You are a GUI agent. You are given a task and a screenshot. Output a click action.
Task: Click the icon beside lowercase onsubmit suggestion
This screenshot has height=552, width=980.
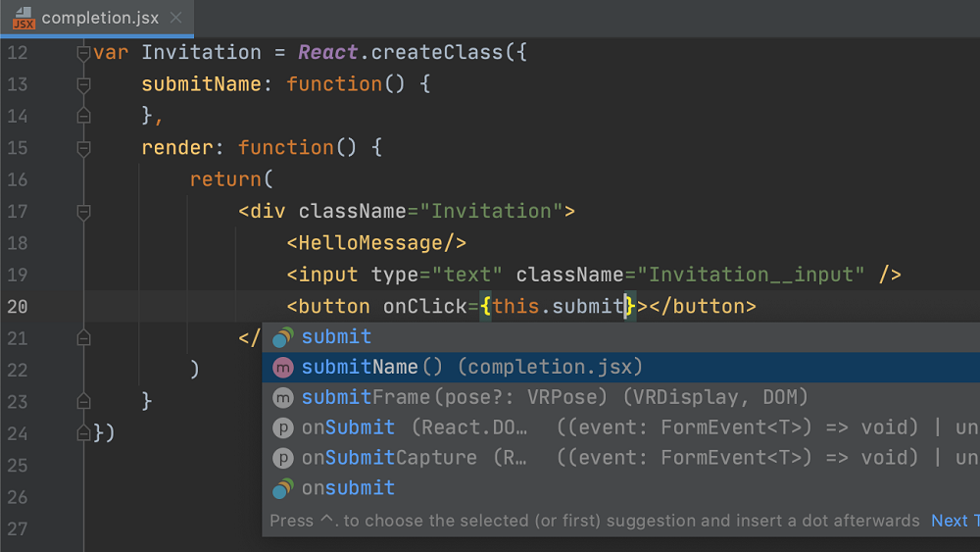(282, 488)
